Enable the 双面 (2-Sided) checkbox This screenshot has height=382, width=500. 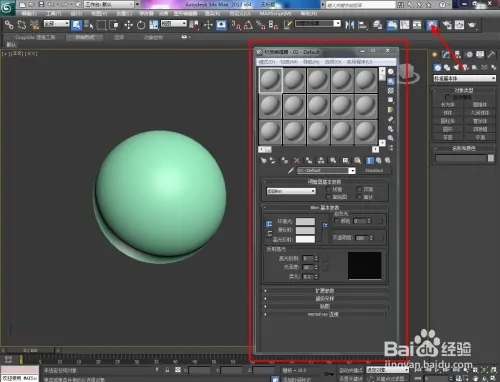[x=359, y=189]
